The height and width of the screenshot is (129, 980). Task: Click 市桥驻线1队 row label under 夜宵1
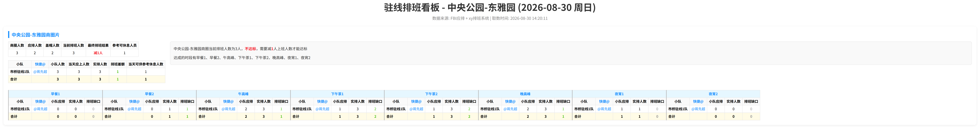tap(584, 109)
